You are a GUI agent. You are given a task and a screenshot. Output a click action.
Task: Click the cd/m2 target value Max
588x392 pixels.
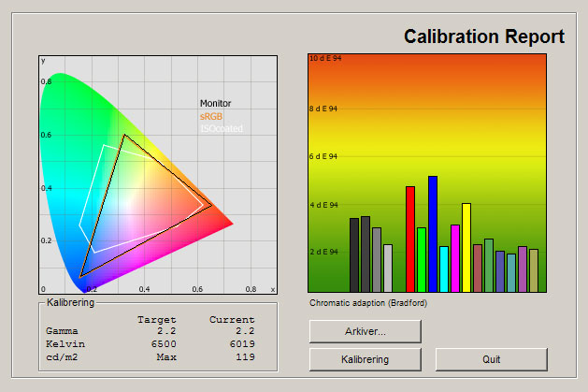pyautogui.click(x=166, y=357)
